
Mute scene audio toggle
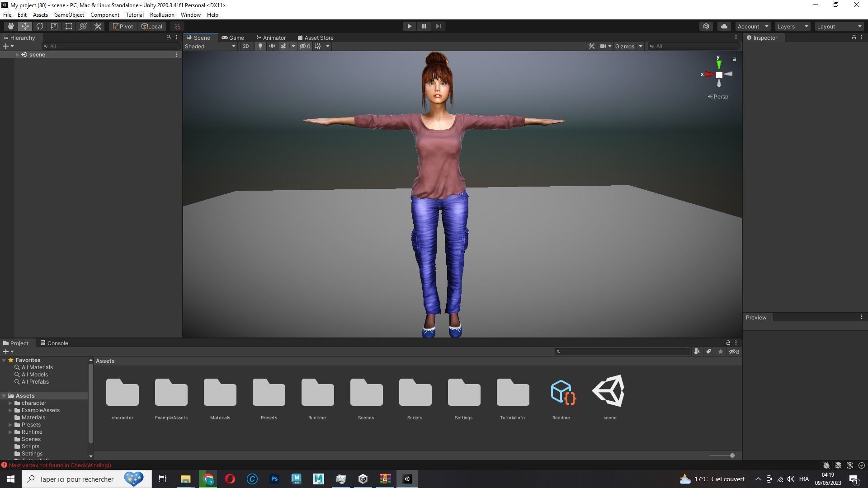pyautogui.click(x=272, y=46)
